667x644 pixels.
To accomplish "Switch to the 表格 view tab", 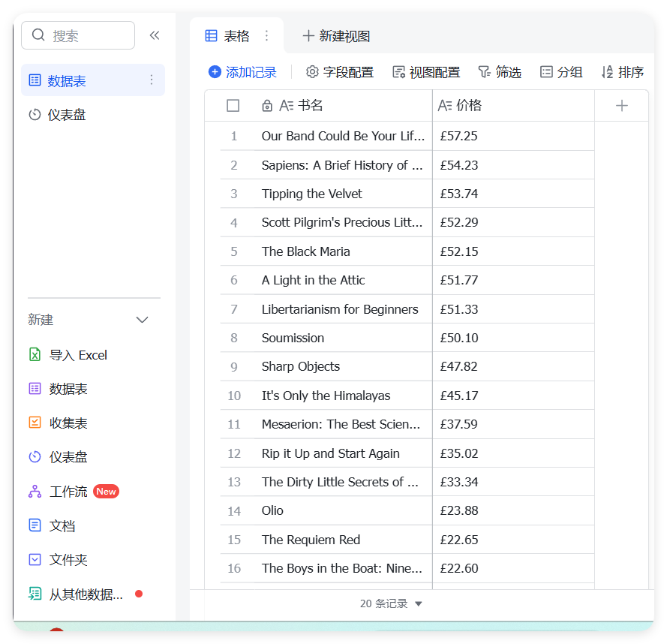I will point(237,36).
